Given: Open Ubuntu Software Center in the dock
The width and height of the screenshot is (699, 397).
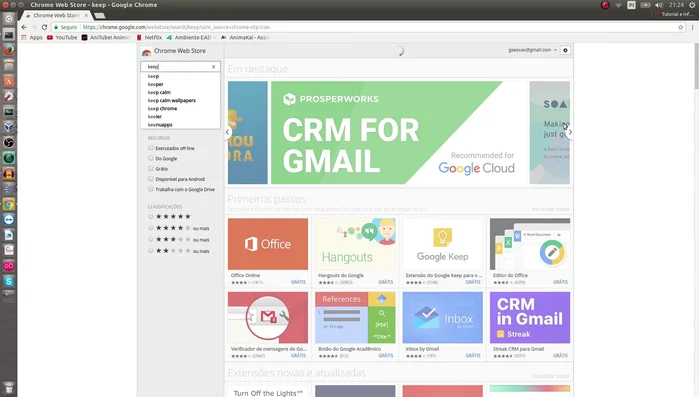Looking at the screenshot, I should pyautogui.click(x=8, y=81).
